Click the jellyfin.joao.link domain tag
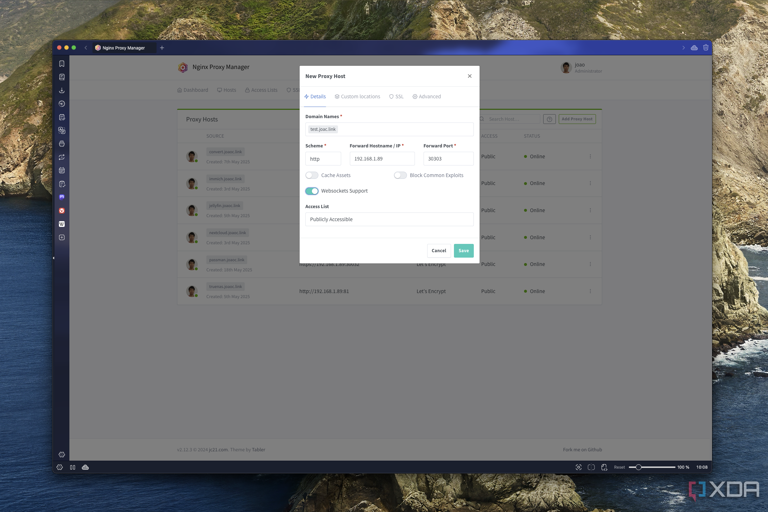Screen dimensions: 768x512 click(224, 206)
